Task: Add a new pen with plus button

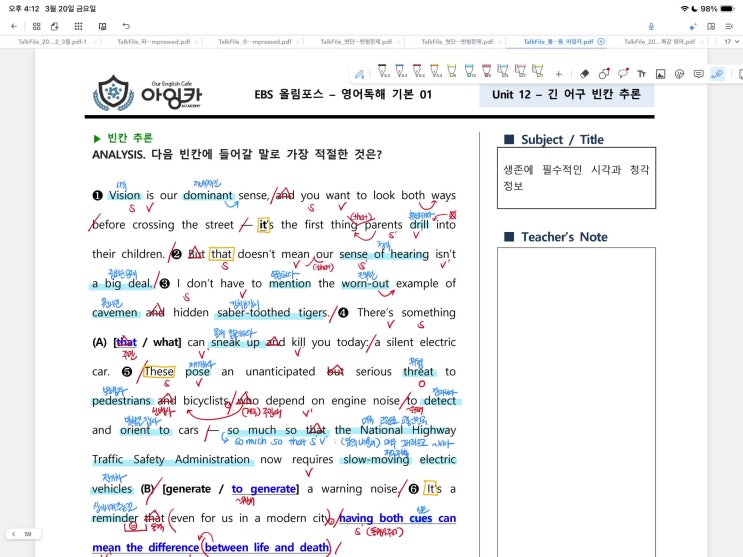Action: coord(558,74)
